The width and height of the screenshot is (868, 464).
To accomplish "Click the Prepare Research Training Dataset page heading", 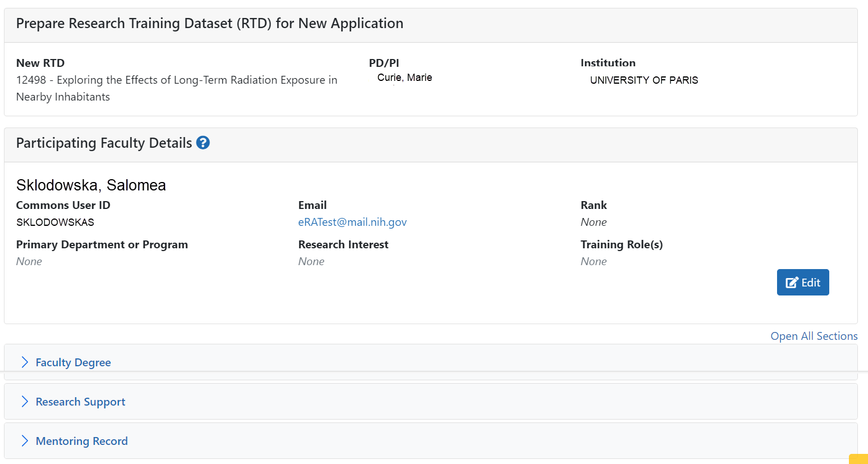I will pos(209,24).
